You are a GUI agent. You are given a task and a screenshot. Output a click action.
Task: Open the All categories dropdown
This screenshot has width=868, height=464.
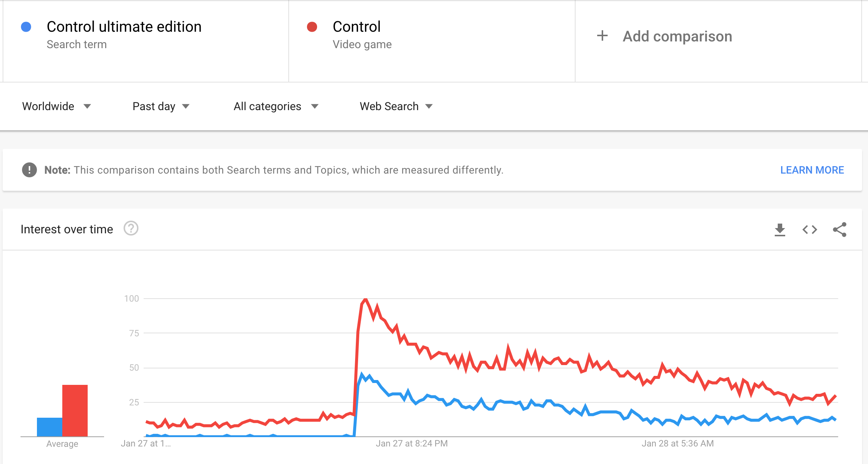[276, 106]
